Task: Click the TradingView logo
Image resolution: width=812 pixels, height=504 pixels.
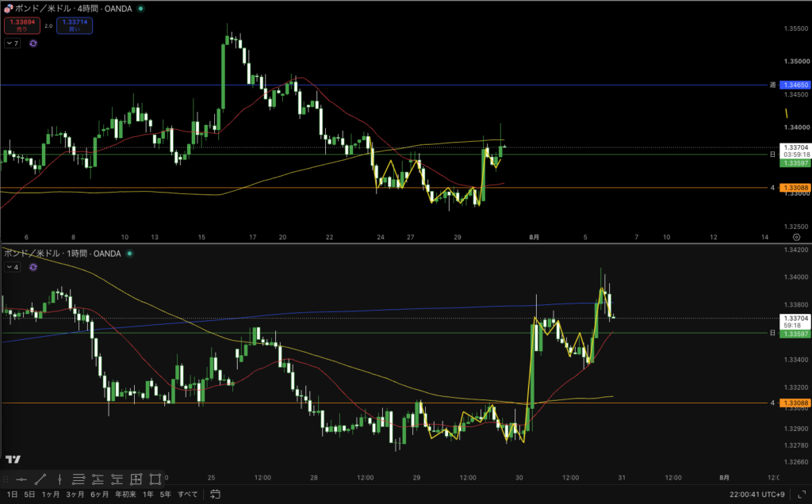Action: (13, 460)
